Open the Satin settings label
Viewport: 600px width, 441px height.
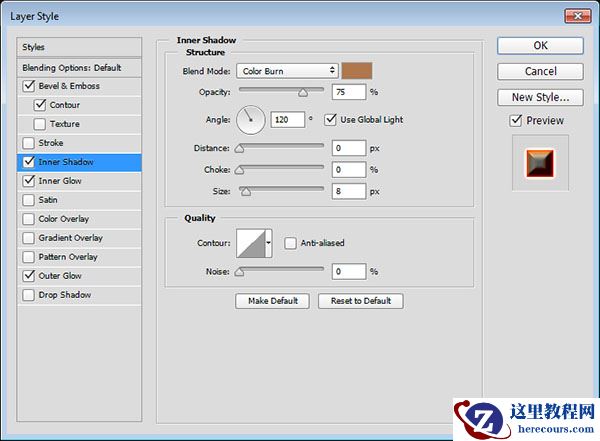coord(48,200)
